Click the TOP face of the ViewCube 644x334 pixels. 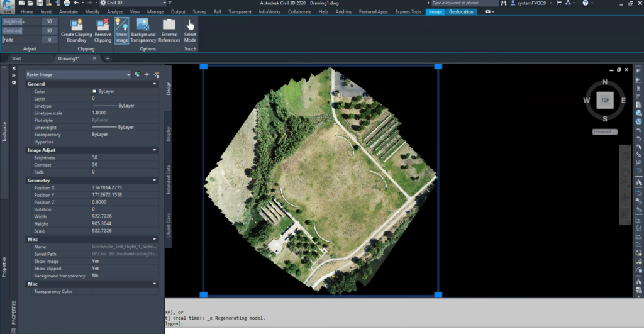click(x=604, y=100)
